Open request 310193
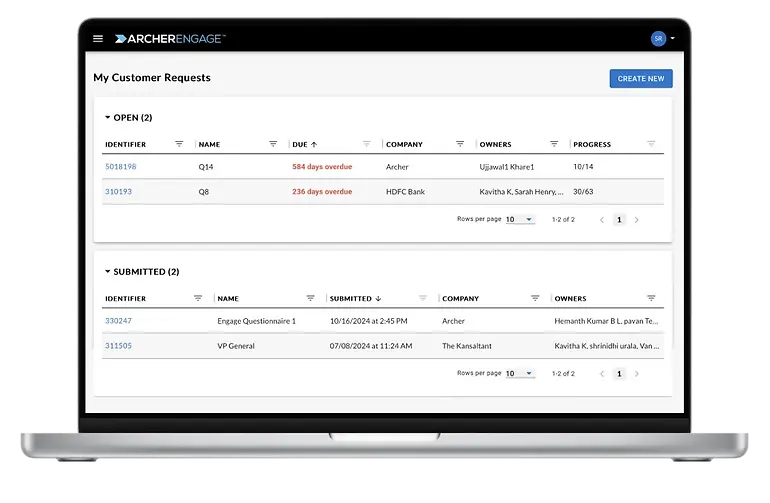This screenshot has height=503, width=770. pos(118,192)
